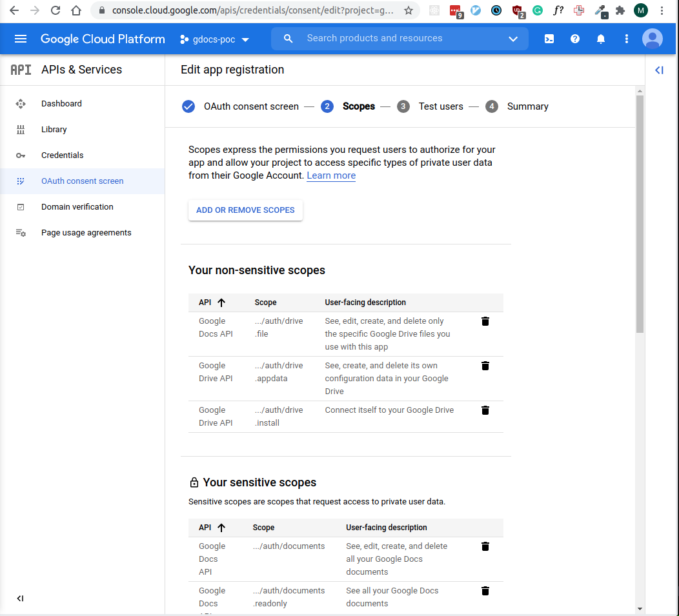Click the 'APIs & Services' header

[x=82, y=70]
